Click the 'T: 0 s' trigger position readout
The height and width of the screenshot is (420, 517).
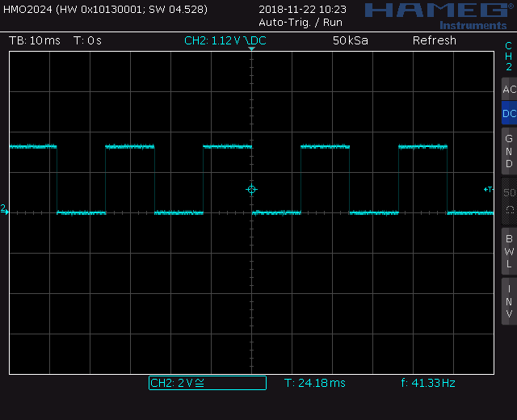pos(87,40)
